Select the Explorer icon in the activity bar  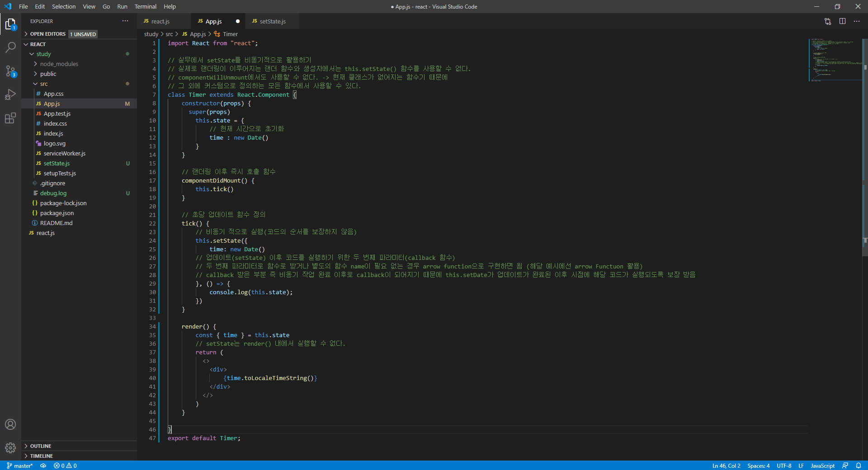10,24
